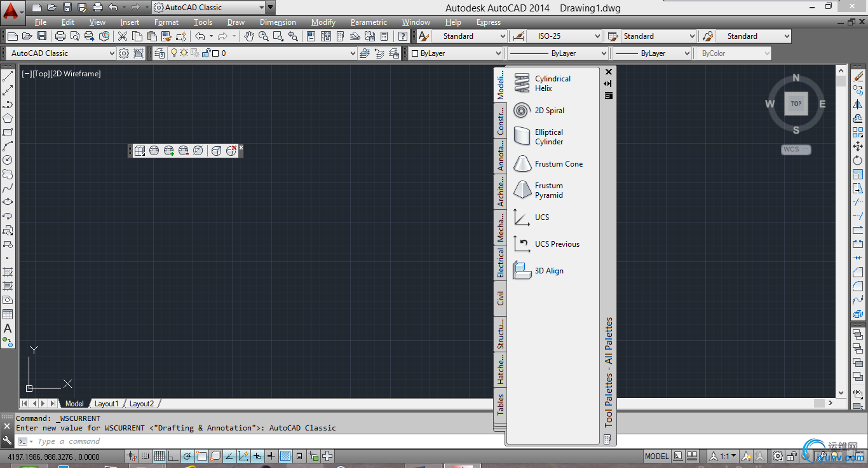Viewport: 868px width, 468px height.
Task: Open the Dimension menu
Action: pyautogui.click(x=278, y=22)
